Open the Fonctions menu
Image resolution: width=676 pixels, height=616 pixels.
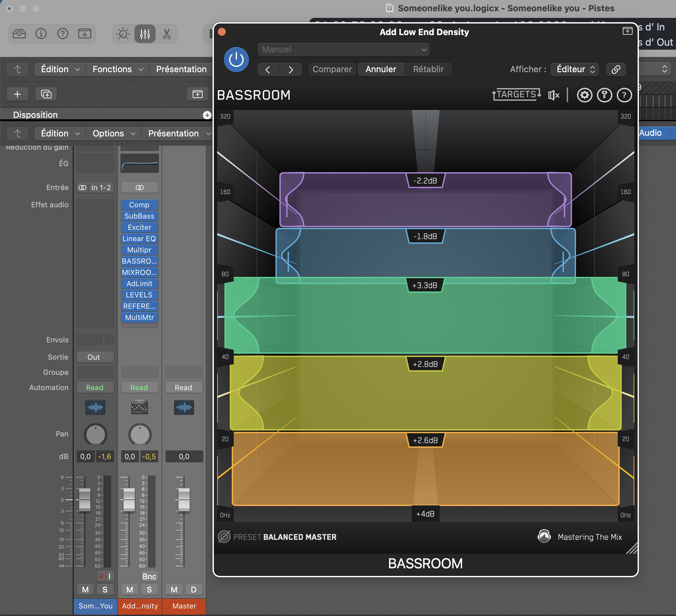click(x=118, y=70)
